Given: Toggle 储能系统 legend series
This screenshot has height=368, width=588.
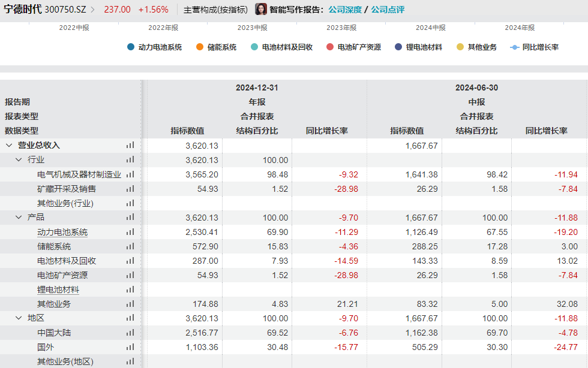Looking at the screenshot, I should click(217, 47).
